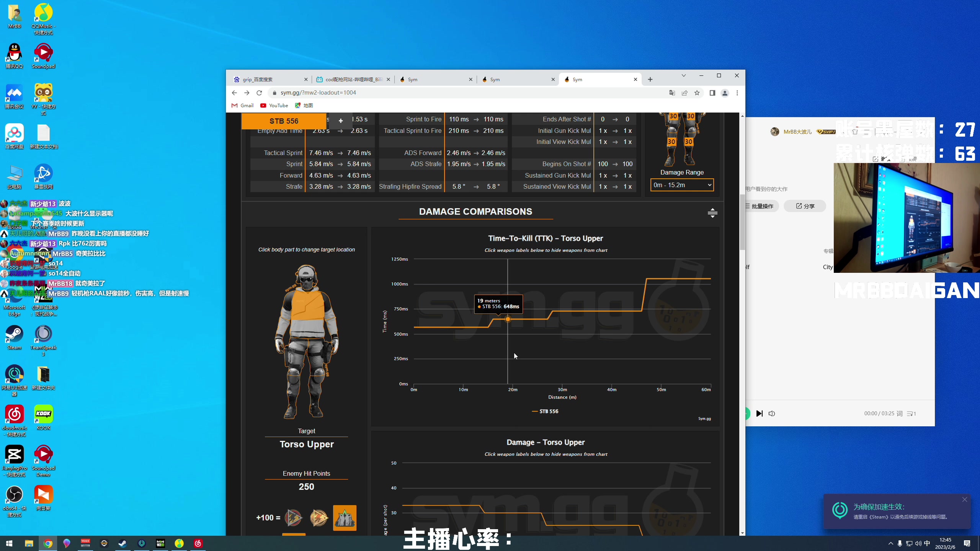Open the Damage Range dropdown
Screen dimensions: 980x551
pyautogui.click(x=682, y=185)
